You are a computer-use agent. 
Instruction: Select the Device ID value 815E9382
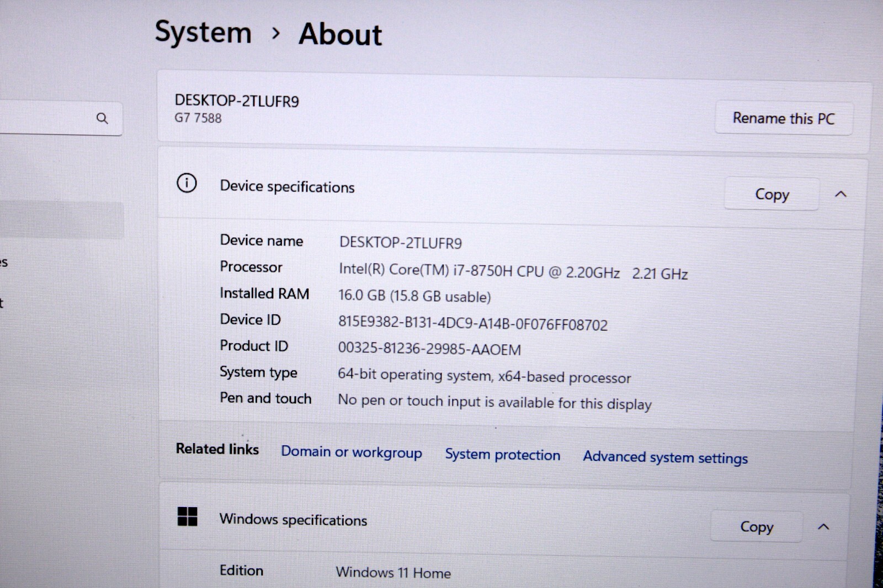coord(473,324)
